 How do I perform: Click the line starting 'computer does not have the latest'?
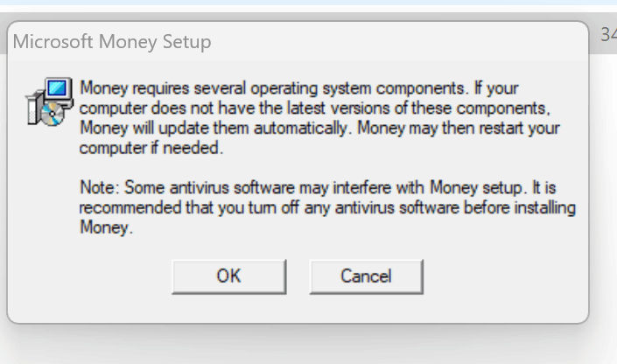point(315,108)
